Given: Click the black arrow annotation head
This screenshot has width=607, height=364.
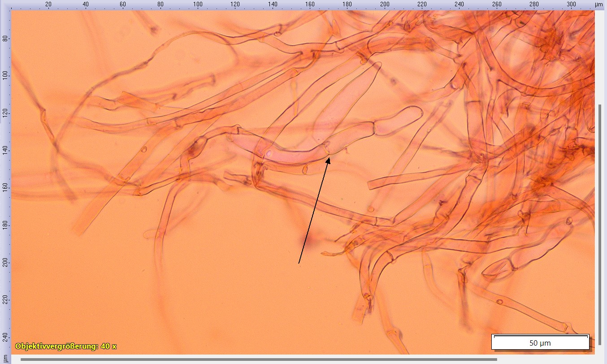Looking at the screenshot, I should tap(329, 158).
